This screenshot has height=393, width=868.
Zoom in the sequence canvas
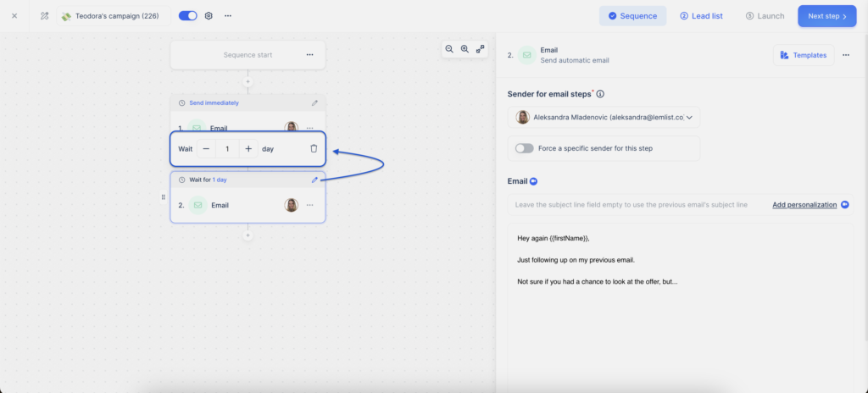pyautogui.click(x=465, y=49)
